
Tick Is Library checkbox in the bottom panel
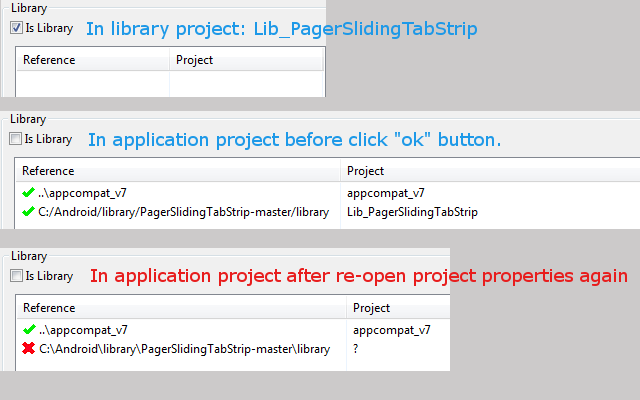point(16,275)
